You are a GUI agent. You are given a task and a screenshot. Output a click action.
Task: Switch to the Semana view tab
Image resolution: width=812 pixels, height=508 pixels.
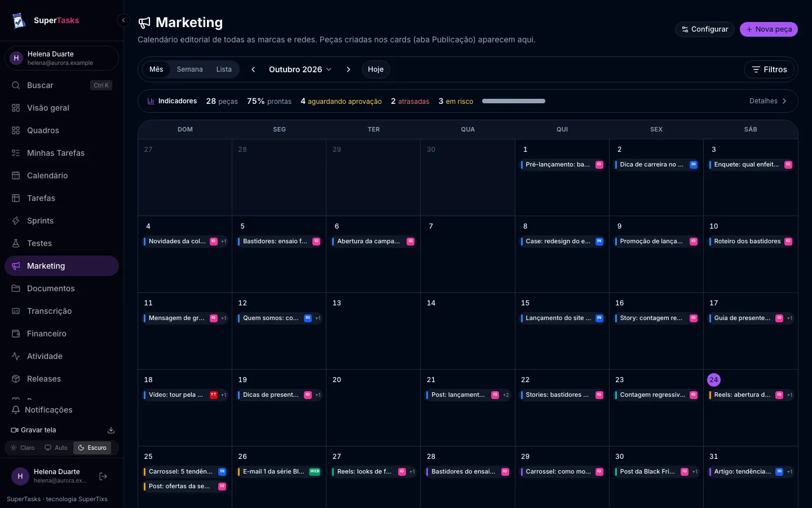pos(189,69)
